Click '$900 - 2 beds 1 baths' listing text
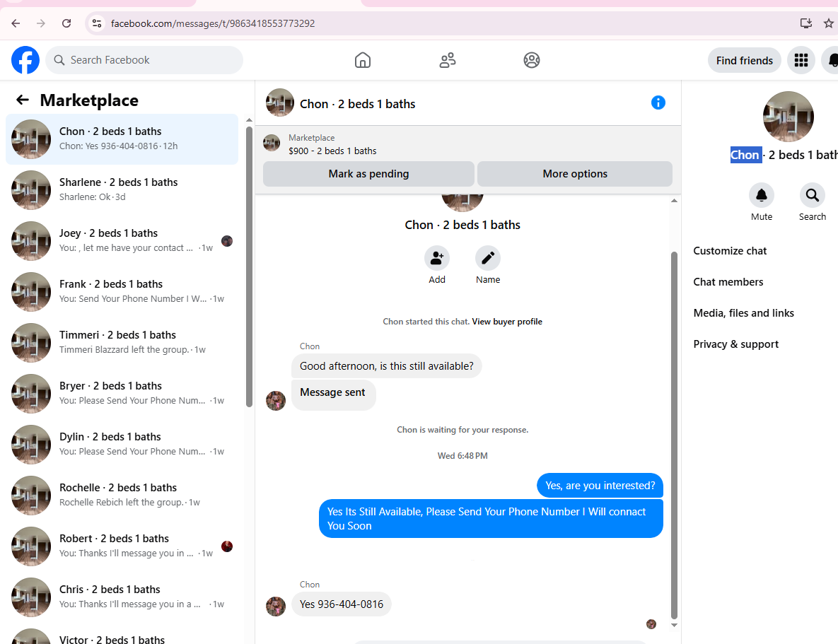The width and height of the screenshot is (838, 644). pos(332,151)
